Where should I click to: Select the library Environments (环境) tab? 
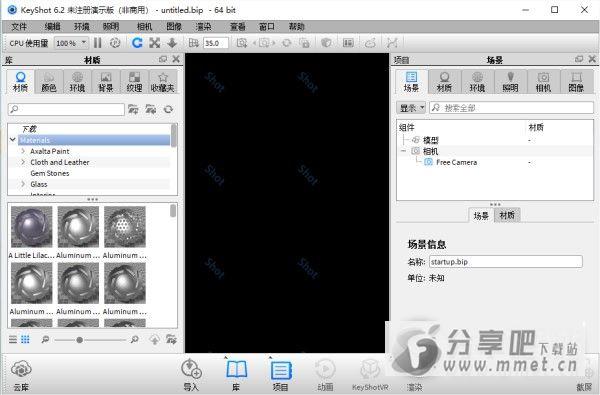click(x=77, y=82)
